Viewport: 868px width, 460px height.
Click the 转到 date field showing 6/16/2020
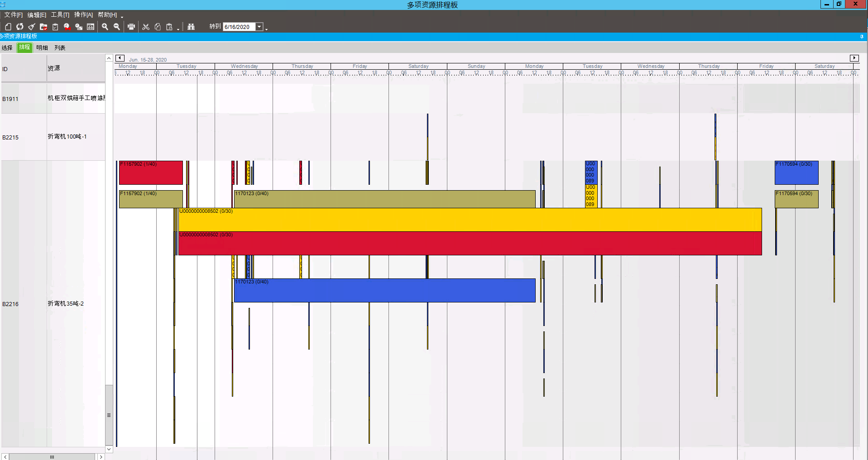pos(240,27)
